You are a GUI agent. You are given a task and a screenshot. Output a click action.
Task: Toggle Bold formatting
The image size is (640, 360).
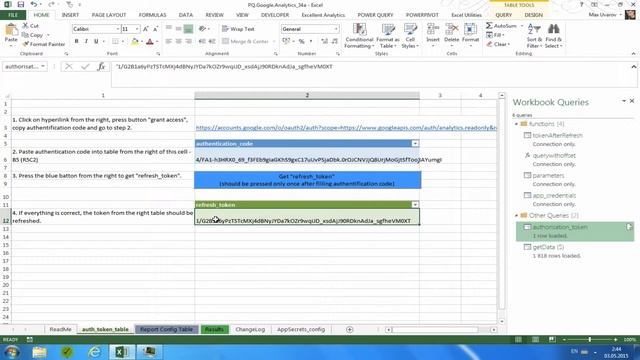click(x=76, y=41)
